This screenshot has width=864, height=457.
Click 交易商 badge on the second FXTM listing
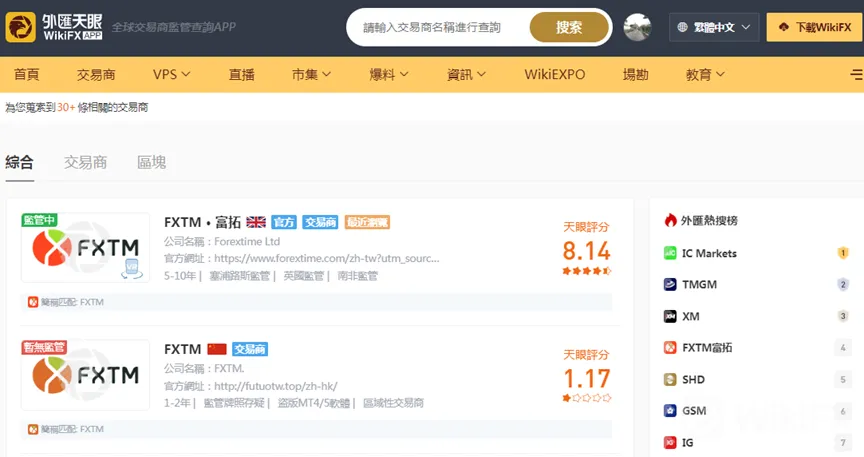point(250,349)
